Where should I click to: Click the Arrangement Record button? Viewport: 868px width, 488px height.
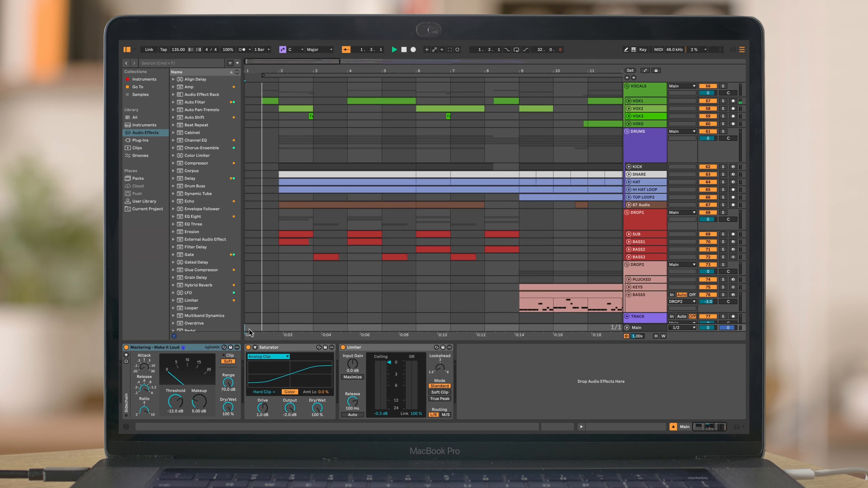(413, 49)
